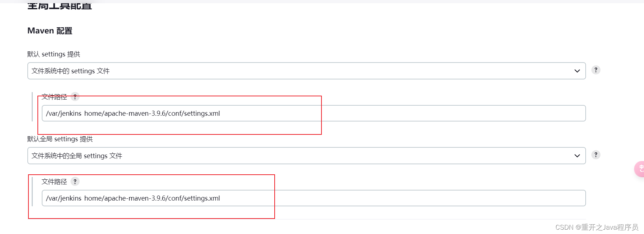Screen dimensions: 644x234
Task: Focus the global settings.xml file path field
Action: tap(314, 198)
